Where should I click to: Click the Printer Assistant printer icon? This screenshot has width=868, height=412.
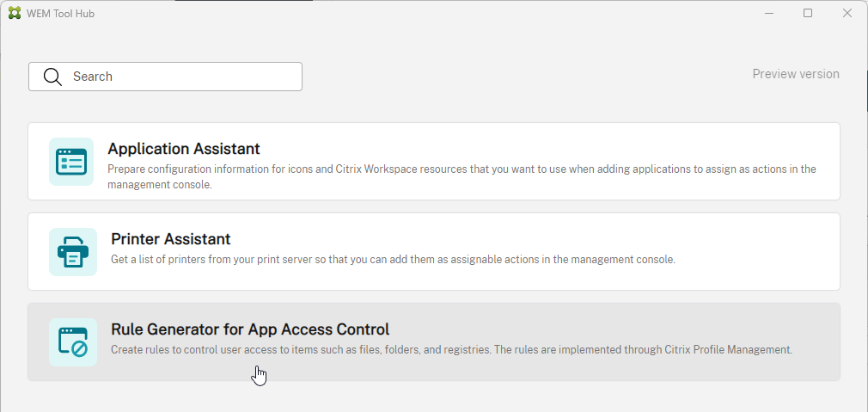pos(72,252)
